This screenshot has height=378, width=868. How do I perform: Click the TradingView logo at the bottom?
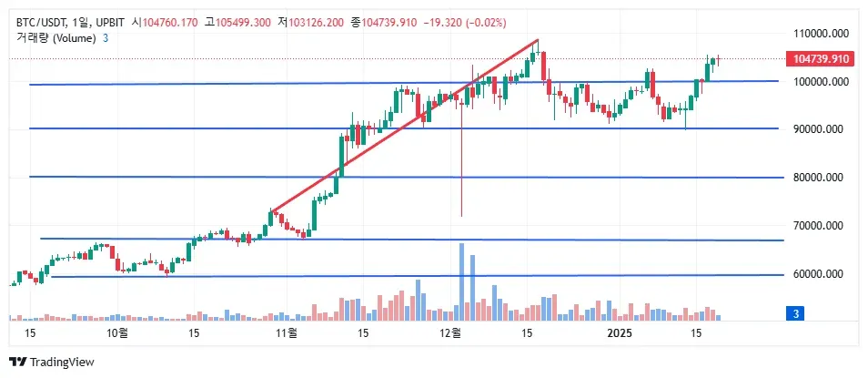[x=55, y=363]
